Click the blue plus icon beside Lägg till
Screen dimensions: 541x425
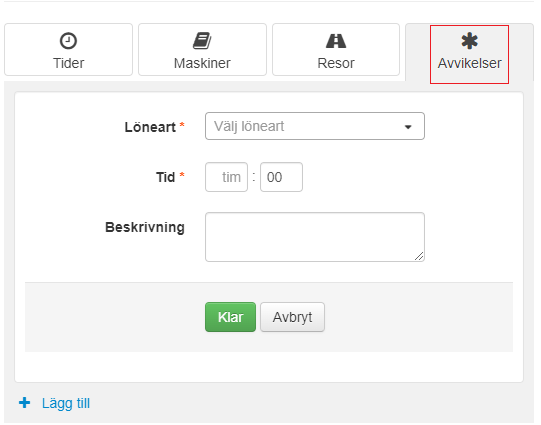pos(24,403)
